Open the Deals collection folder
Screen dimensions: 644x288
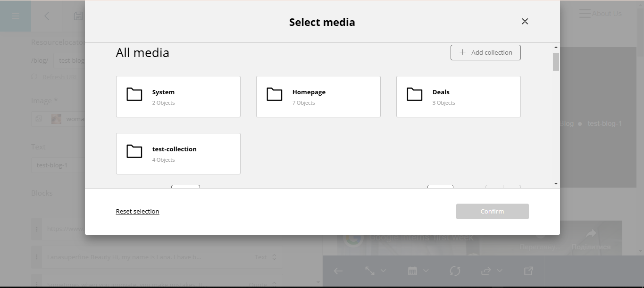tap(458, 97)
